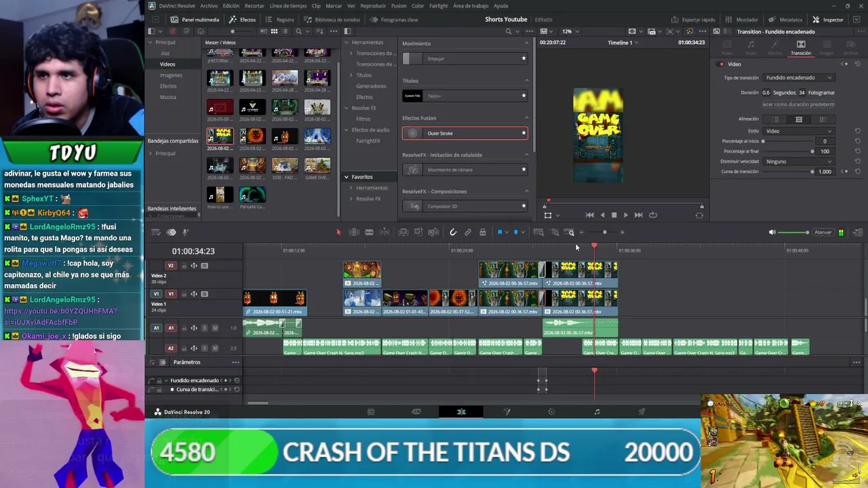The image size is (868, 488).
Task: Play the timeline in reverse
Action: point(602,215)
